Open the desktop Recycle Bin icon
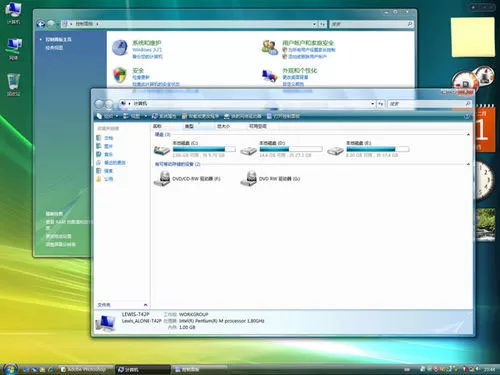Viewport: 500px width, 375px height. [13, 85]
